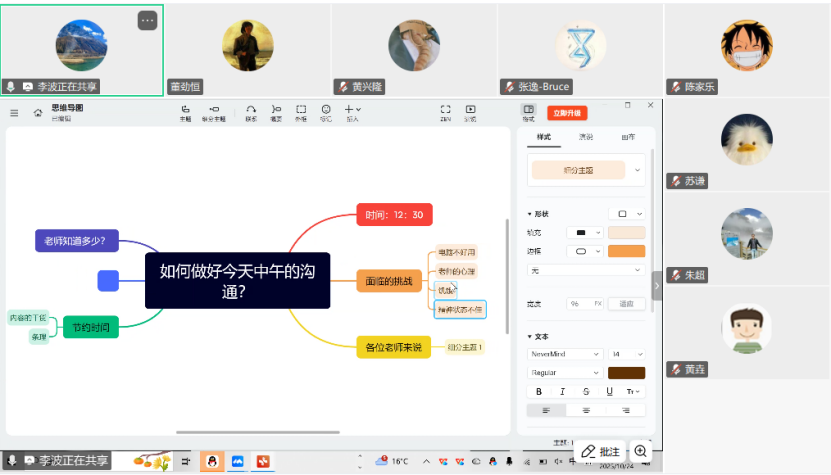Switch to the Pitch (演说) tab in the side panel
Image resolution: width=831 pixels, height=475 pixels.
pos(586,137)
